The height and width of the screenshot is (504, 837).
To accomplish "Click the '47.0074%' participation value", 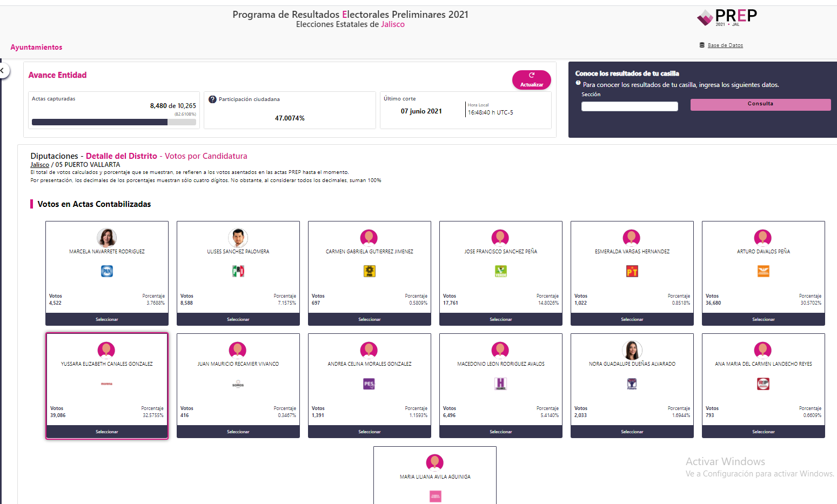I will (290, 118).
